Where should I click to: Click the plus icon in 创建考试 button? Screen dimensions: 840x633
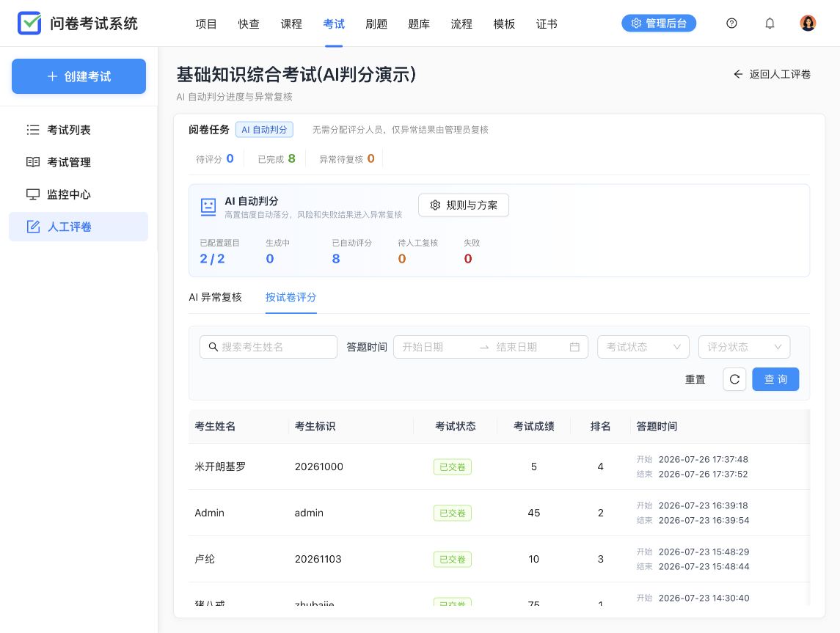pyautogui.click(x=53, y=76)
